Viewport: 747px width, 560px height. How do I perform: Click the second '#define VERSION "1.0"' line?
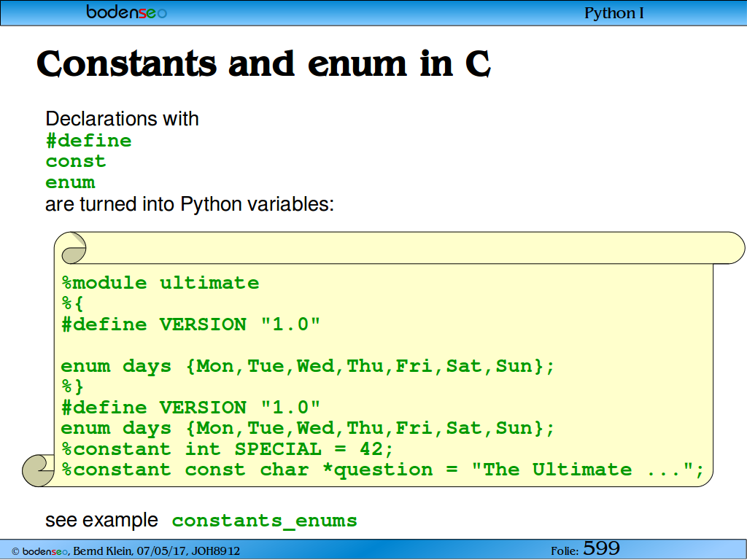coord(191,408)
